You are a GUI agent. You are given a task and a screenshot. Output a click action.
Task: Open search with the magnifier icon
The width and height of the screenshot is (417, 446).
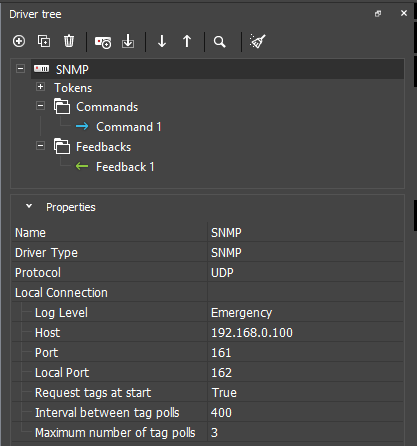click(x=220, y=42)
